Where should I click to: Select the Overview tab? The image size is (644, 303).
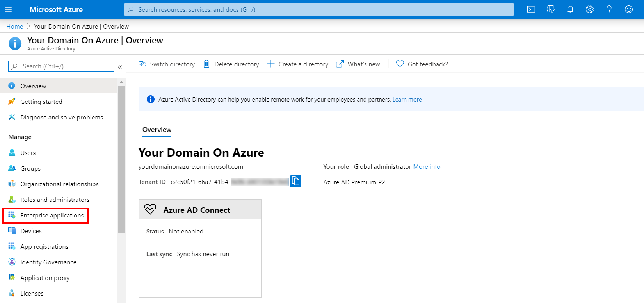click(x=157, y=130)
